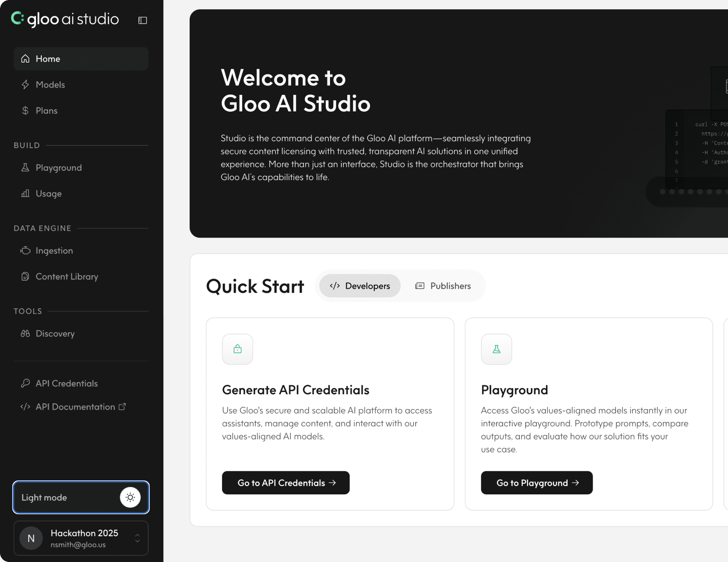Click the Hackathon 2025 workspace name

point(84,533)
